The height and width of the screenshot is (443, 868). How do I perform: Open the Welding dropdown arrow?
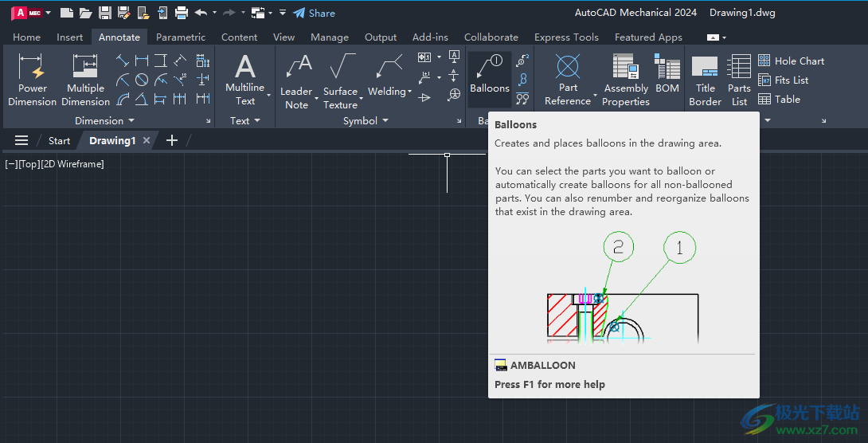point(409,92)
